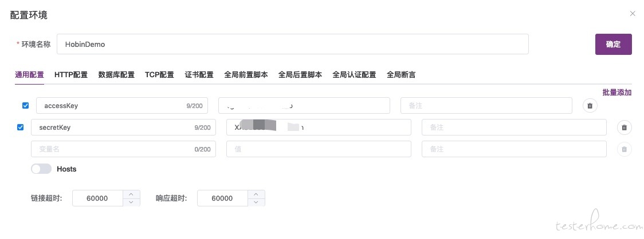Edit the 环境名称 field HobinDemo
This screenshot has width=644, height=239.
coord(293,44)
